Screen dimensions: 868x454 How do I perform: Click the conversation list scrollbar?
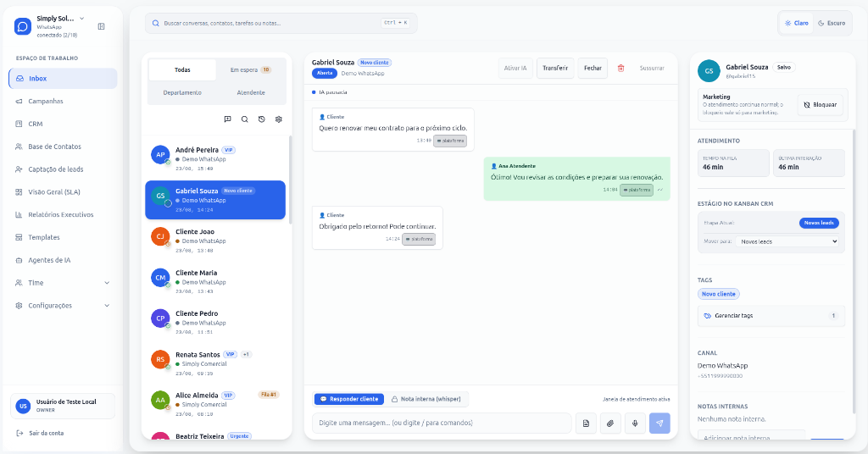point(290,180)
